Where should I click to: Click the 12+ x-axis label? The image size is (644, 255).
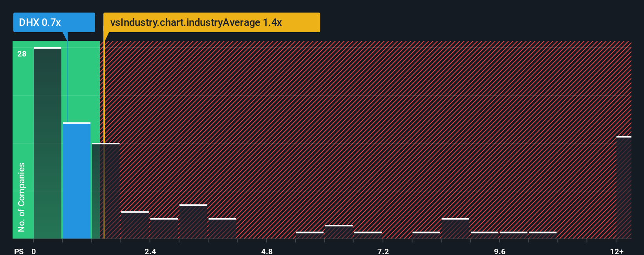pyautogui.click(x=617, y=251)
